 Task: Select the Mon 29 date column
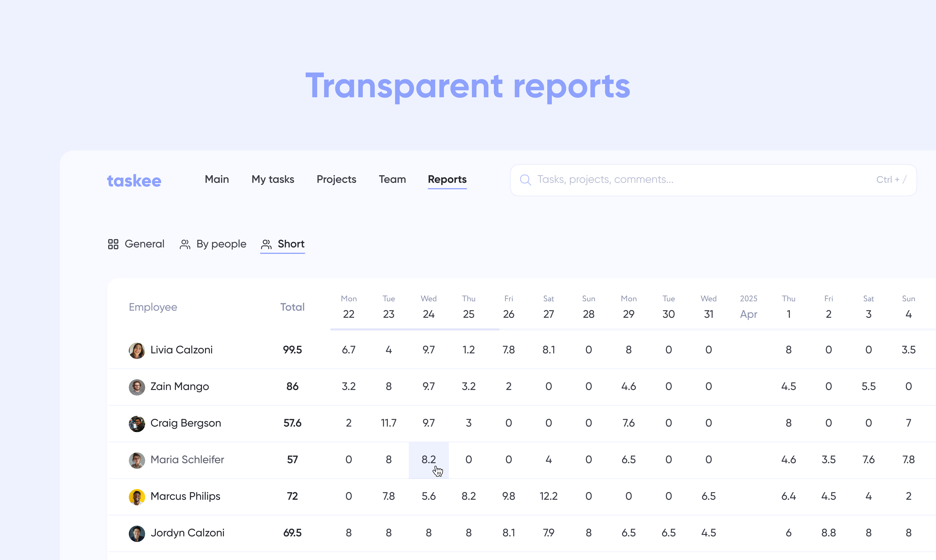(x=629, y=307)
